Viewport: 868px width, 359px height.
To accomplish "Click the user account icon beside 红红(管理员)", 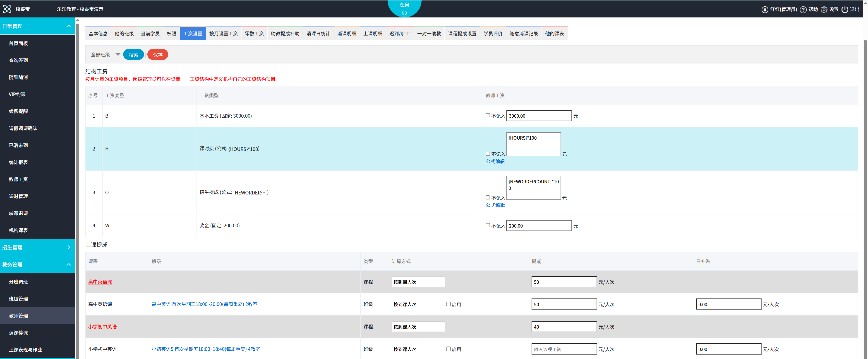I will pos(765,10).
